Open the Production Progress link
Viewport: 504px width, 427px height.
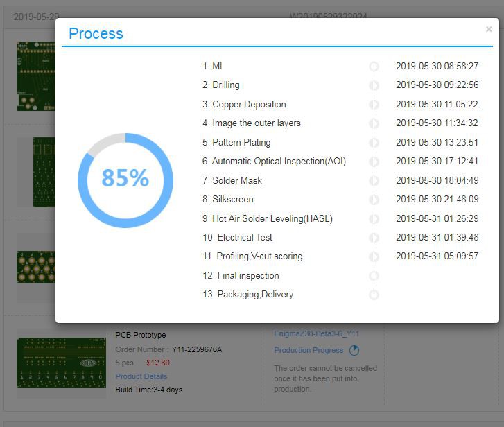point(309,350)
